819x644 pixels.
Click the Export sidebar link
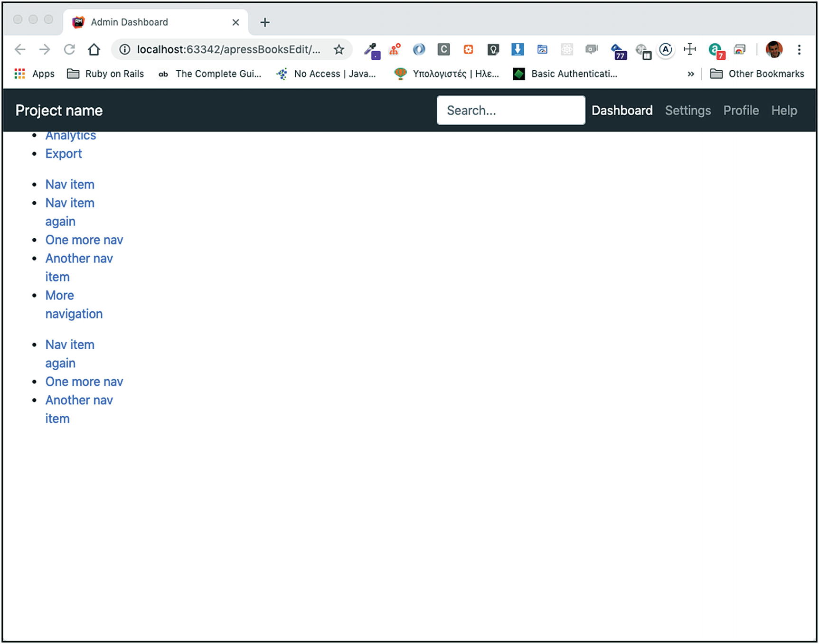[x=64, y=154]
